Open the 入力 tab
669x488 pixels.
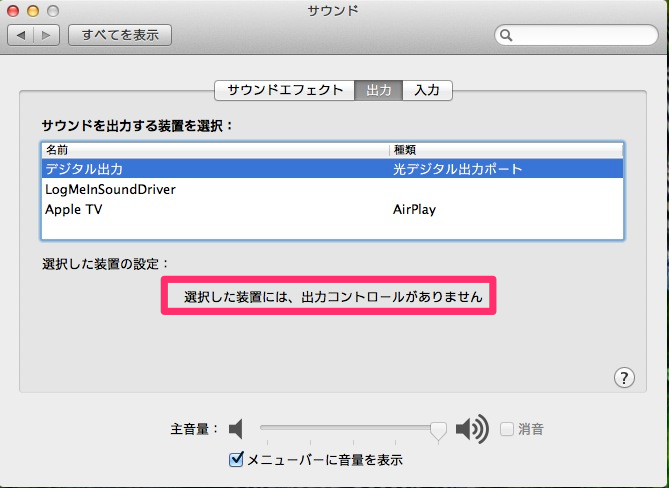pyautogui.click(x=427, y=90)
